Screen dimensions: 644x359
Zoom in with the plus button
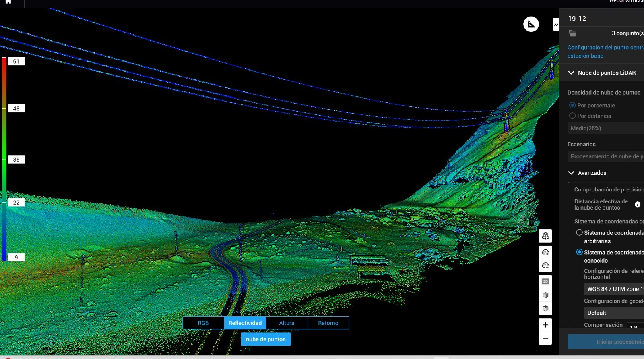tap(545, 325)
